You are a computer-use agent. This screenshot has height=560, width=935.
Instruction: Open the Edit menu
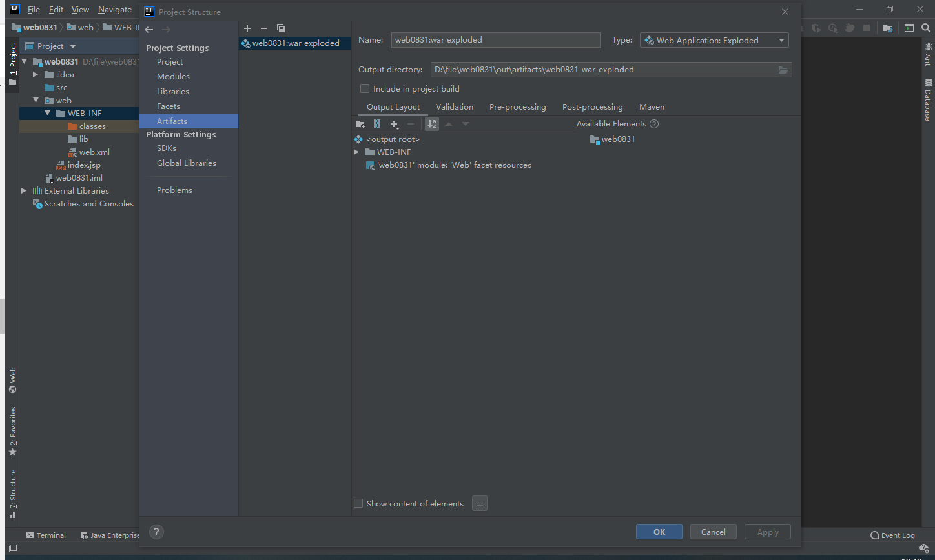click(56, 10)
